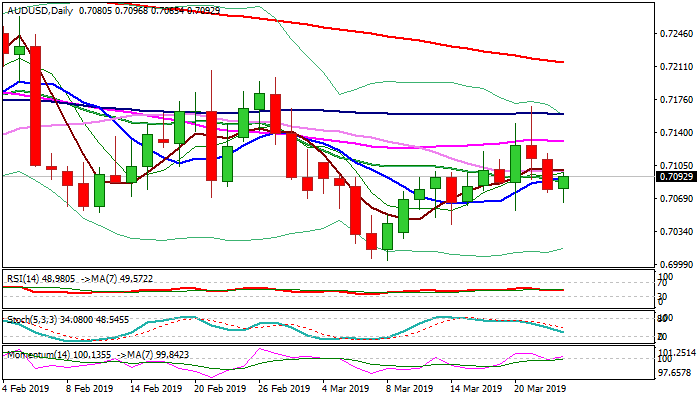Click the current price tag 0.70929
700x400 pixels.
(674, 177)
